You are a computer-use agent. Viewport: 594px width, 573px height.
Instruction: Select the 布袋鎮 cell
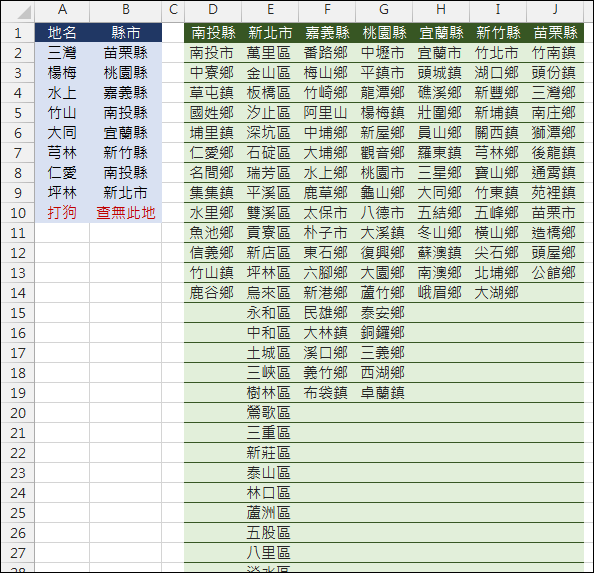point(327,393)
